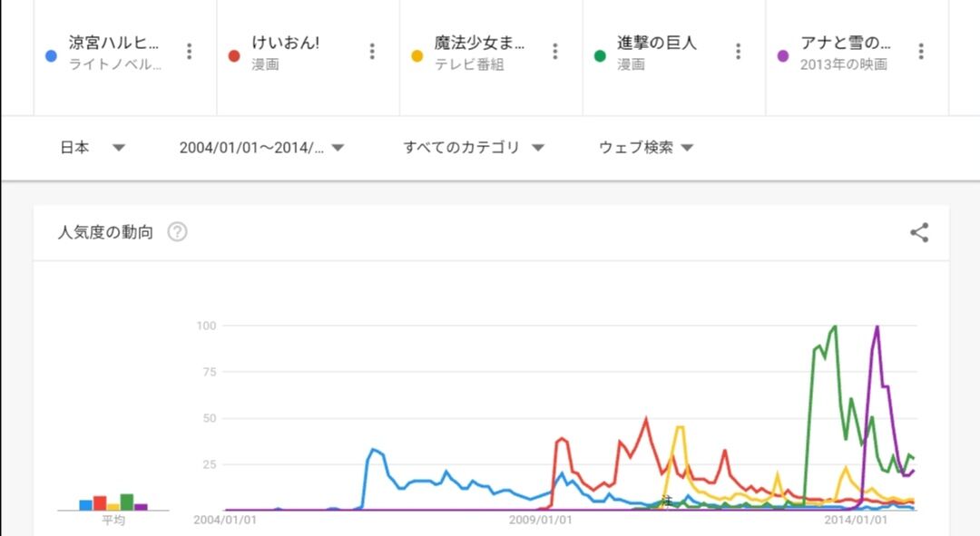Expand the 日本 region dropdown

click(93, 148)
